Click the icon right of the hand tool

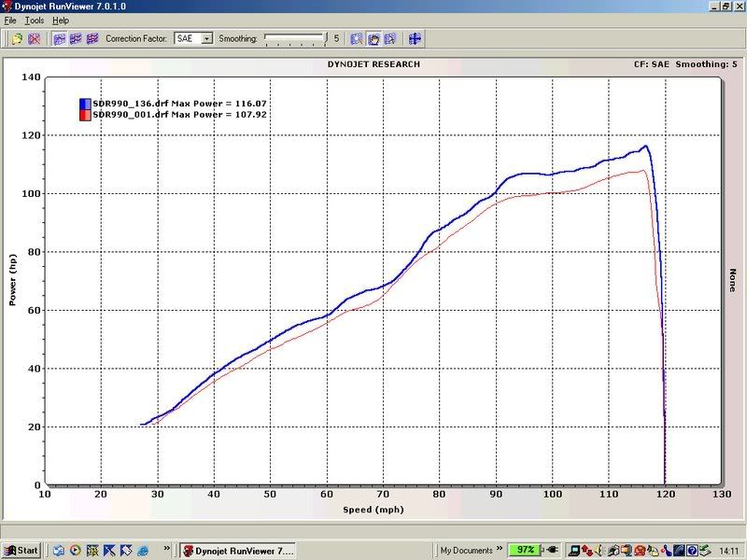click(x=389, y=39)
